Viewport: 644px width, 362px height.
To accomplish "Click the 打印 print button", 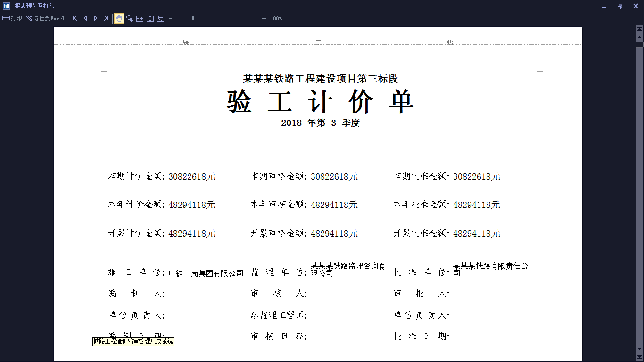I will pyautogui.click(x=12, y=18).
